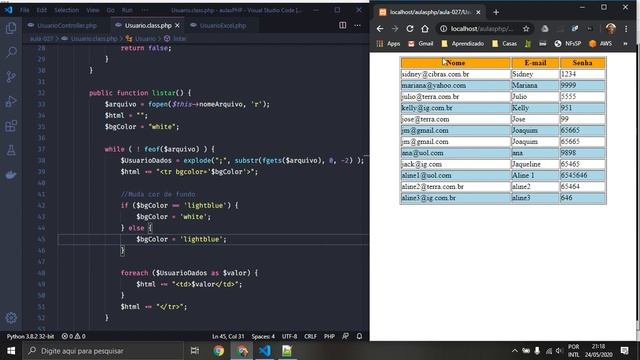
Task: Show more menus via title bar ellipsis
Action: 145,10
